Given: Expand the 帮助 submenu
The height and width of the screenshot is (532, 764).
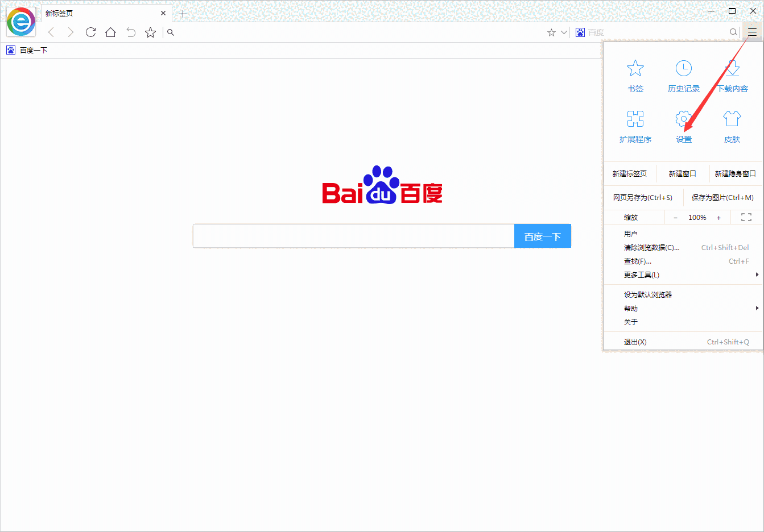Looking at the screenshot, I should point(631,307).
